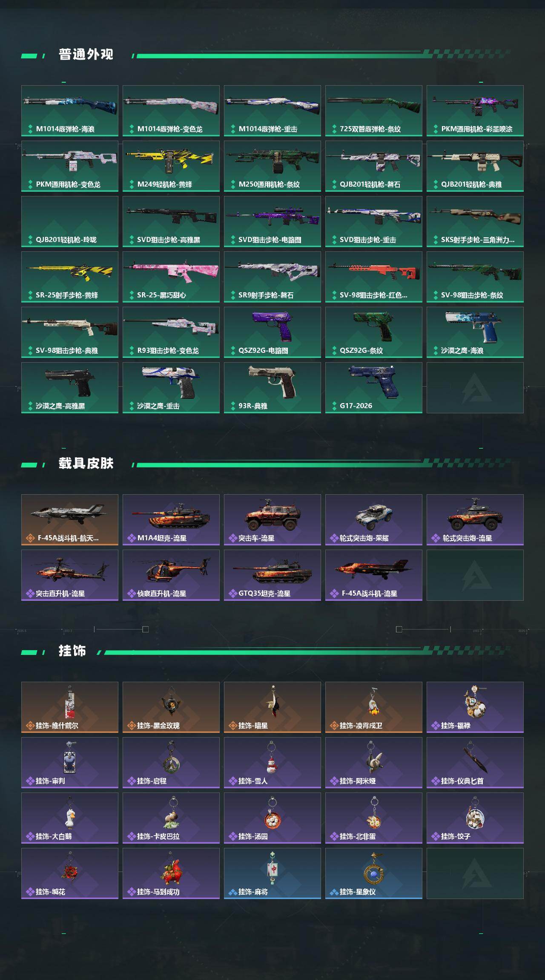Click the M1A4坦克-流星 tank skin
The height and width of the screenshot is (980, 545).
point(171,520)
